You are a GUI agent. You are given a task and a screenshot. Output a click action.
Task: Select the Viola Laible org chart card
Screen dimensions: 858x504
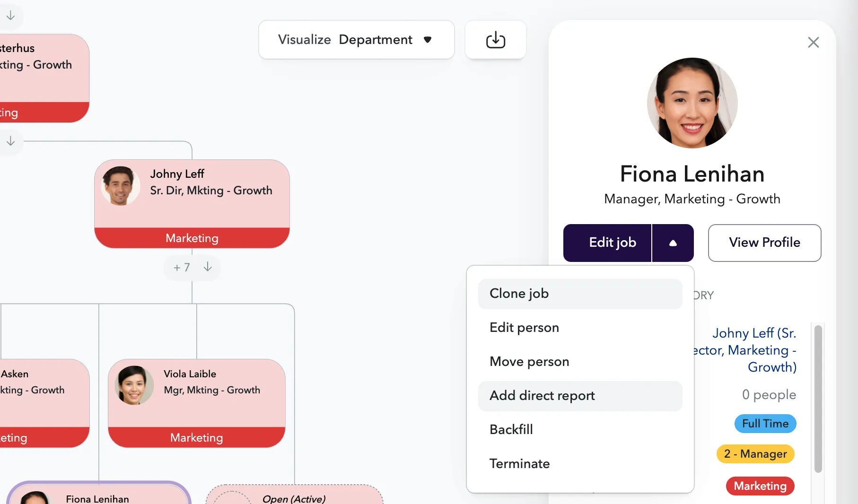click(x=197, y=403)
